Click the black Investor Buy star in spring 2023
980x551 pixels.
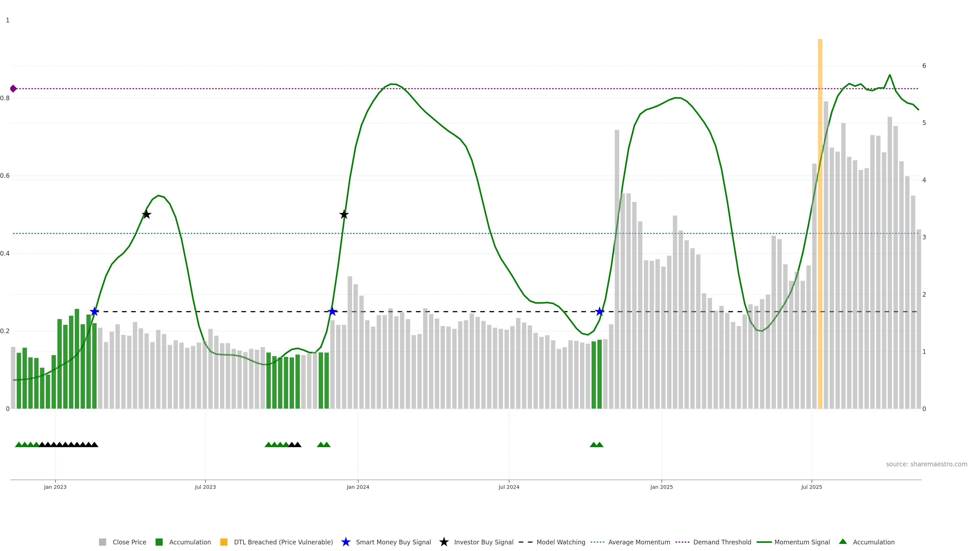146,215
